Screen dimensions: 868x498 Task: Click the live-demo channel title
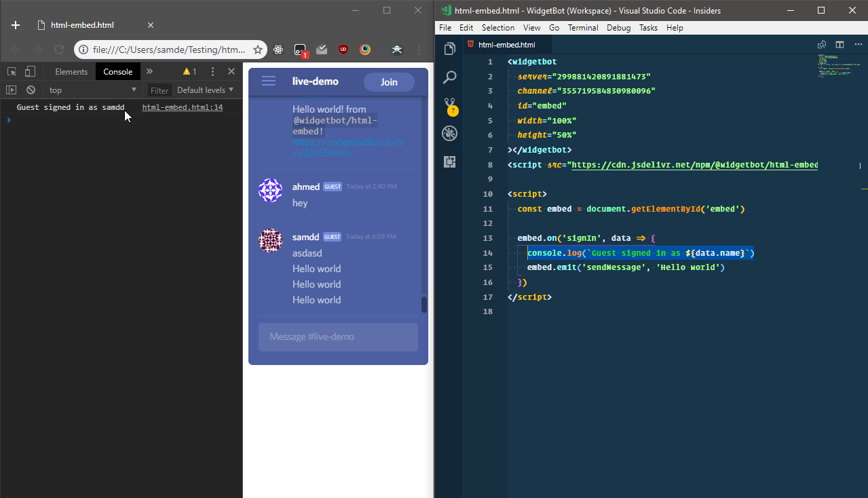pos(316,81)
